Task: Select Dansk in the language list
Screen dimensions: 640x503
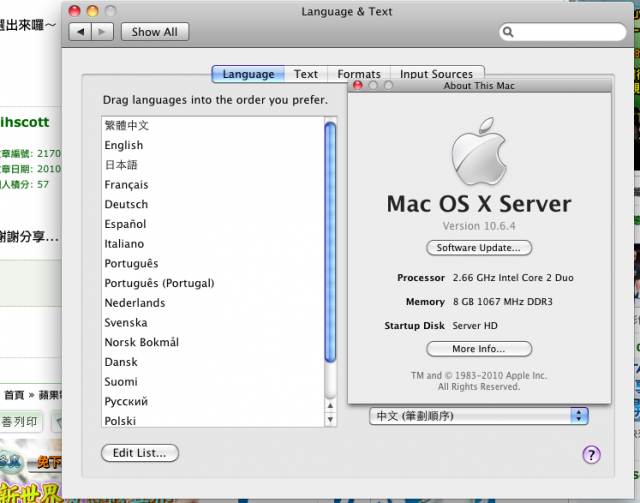Action: [213, 362]
